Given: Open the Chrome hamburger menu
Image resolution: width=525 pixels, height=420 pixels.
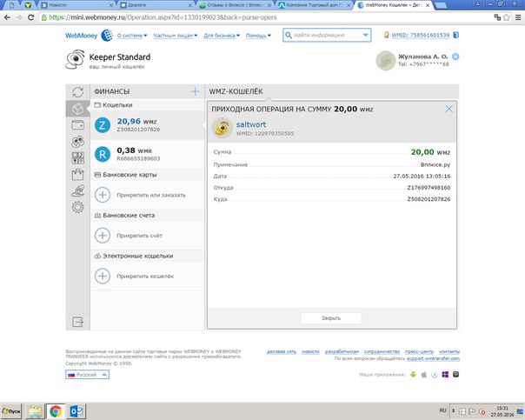Looking at the screenshot, I should click(x=518, y=17).
